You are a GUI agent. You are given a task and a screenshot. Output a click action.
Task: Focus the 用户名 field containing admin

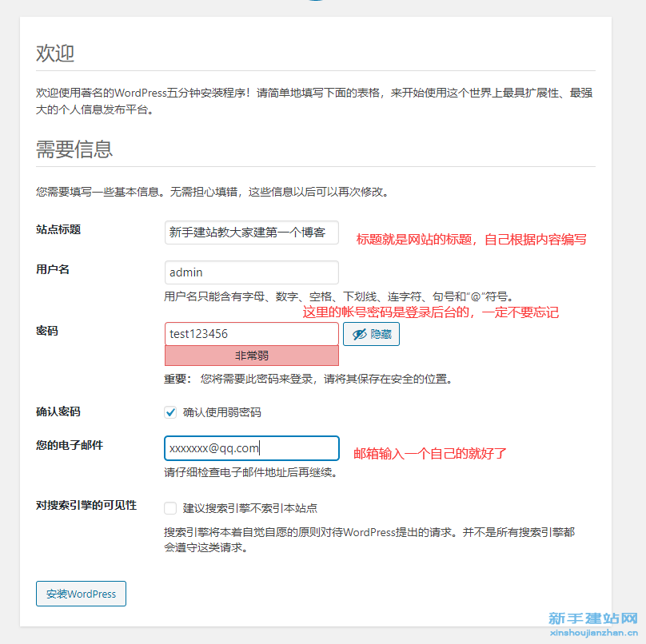click(251, 272)
